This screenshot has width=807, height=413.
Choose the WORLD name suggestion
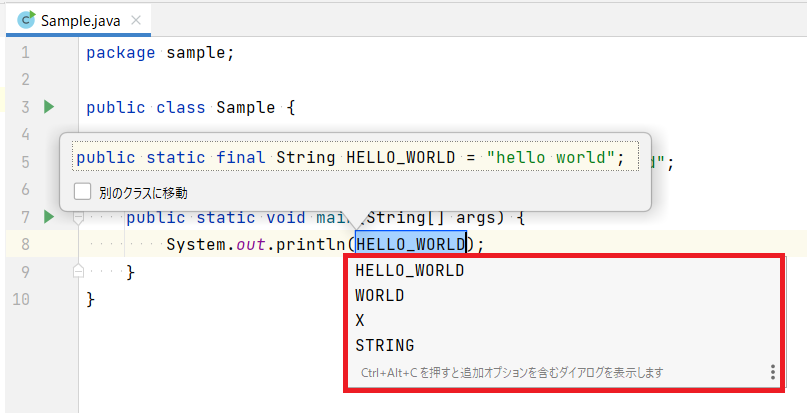point(565,296)
